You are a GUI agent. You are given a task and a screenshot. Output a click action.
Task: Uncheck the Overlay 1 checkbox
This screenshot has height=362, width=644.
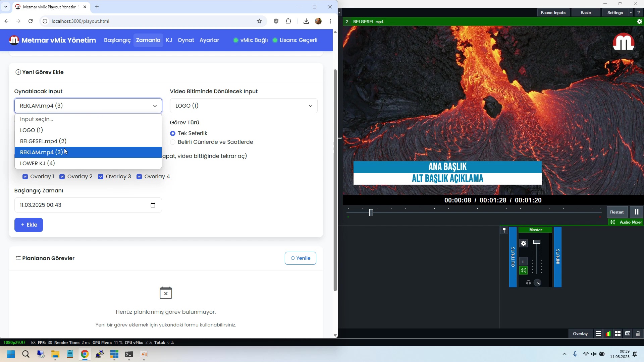pyautogui.click(x=25, y=177)
